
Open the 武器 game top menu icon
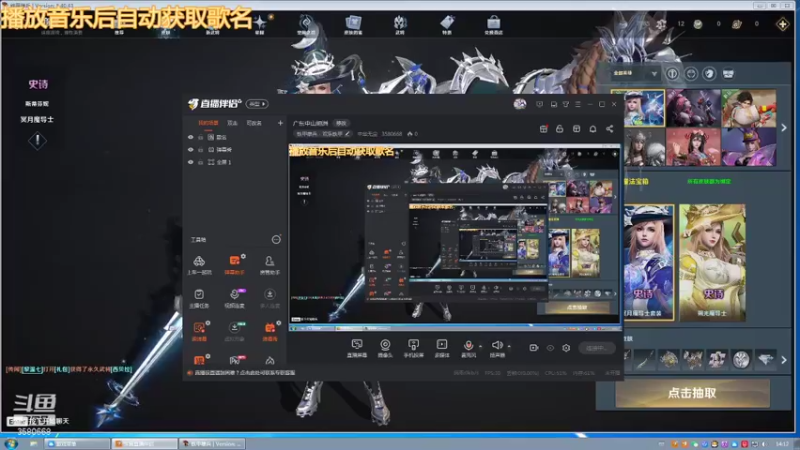point(399,24)
